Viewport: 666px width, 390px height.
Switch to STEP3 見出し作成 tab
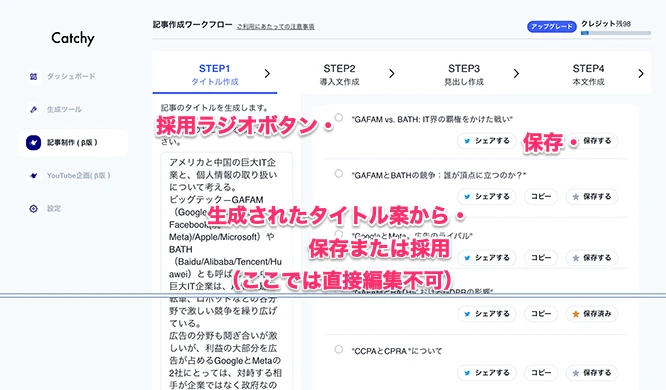[x=464, y=74]
